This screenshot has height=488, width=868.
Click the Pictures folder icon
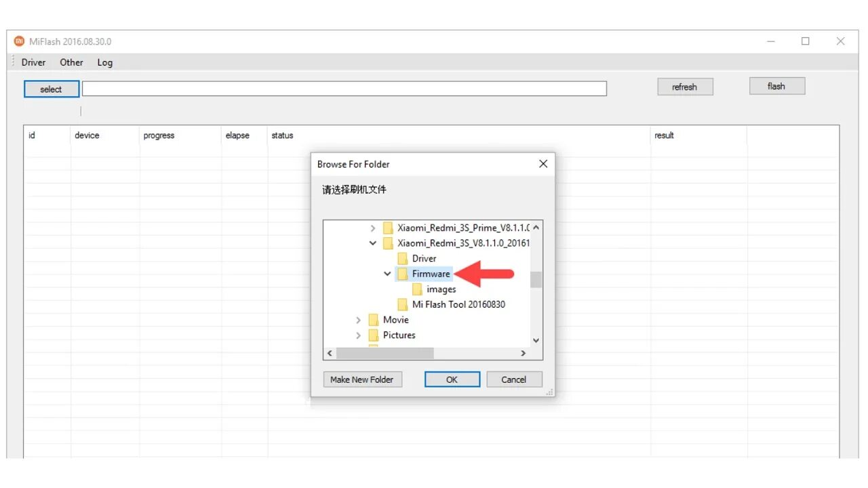click(x=374, y=335)
